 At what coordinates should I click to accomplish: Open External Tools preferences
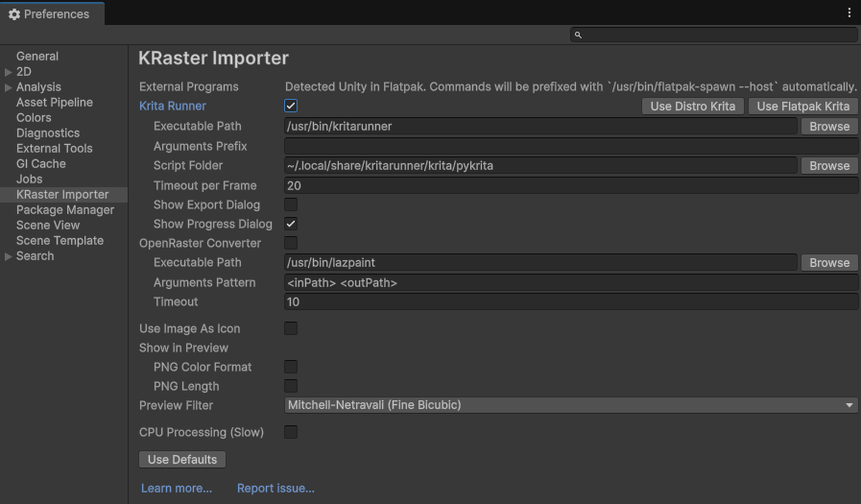click(x=55, y=148)
